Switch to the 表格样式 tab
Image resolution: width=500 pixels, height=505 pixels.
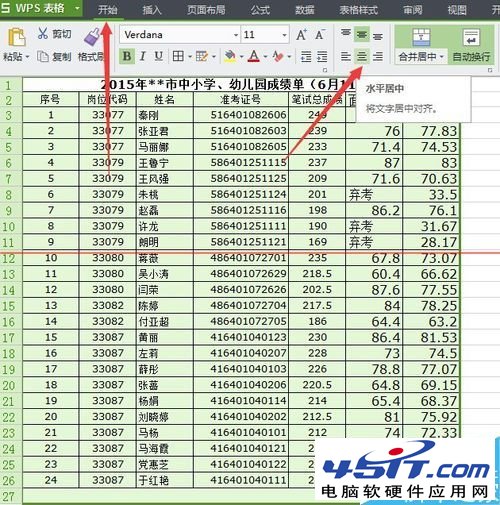click(358, 10)
